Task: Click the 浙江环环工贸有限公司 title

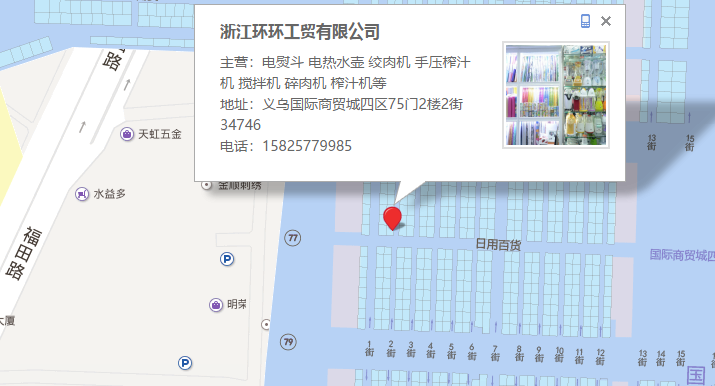Action: 300,32
